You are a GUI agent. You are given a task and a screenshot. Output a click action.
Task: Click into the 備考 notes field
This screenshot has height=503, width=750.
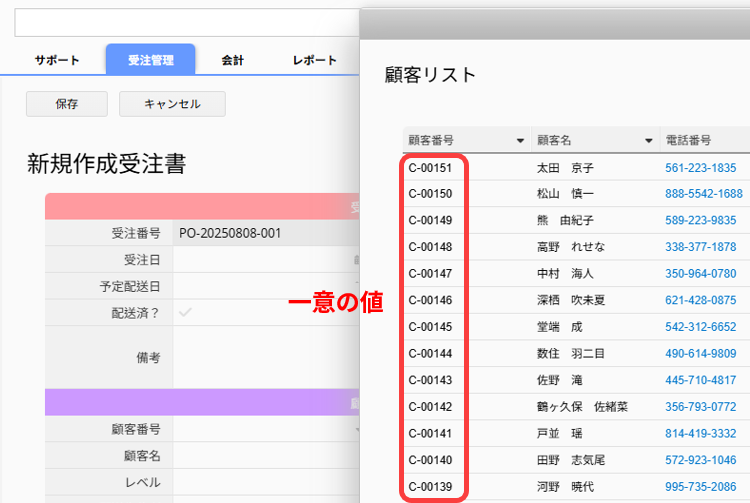[x=265, y=357]
